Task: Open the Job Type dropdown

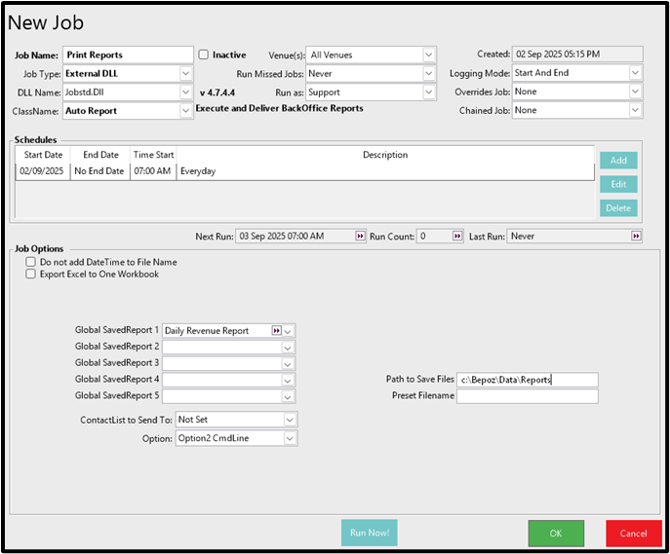Action: pyautogui.click(x=186, y=73)
